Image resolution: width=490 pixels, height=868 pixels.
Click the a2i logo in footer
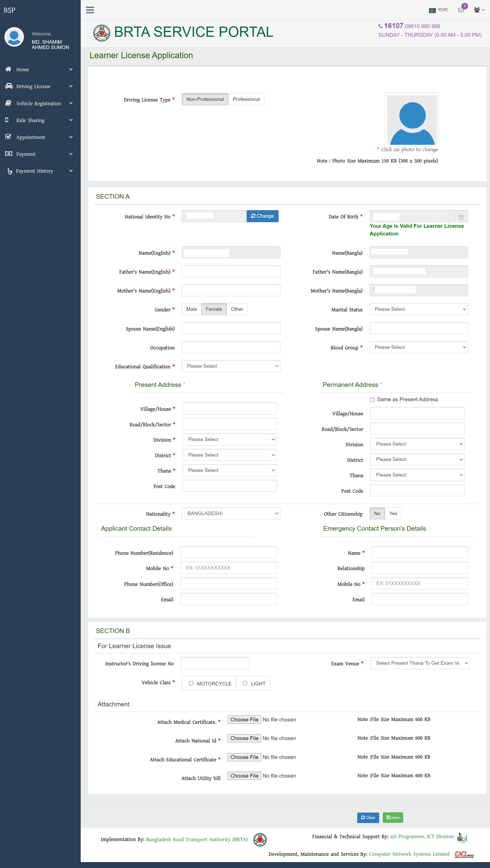pyautogui.click(x=462, y=838)
